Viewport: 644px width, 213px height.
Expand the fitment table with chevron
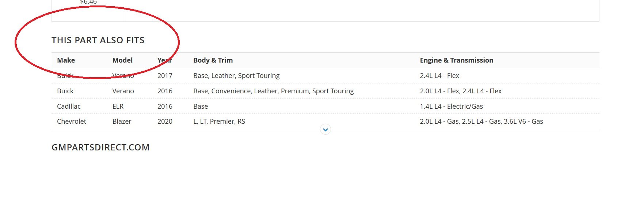pyautogui.click(x=325, y=130)
